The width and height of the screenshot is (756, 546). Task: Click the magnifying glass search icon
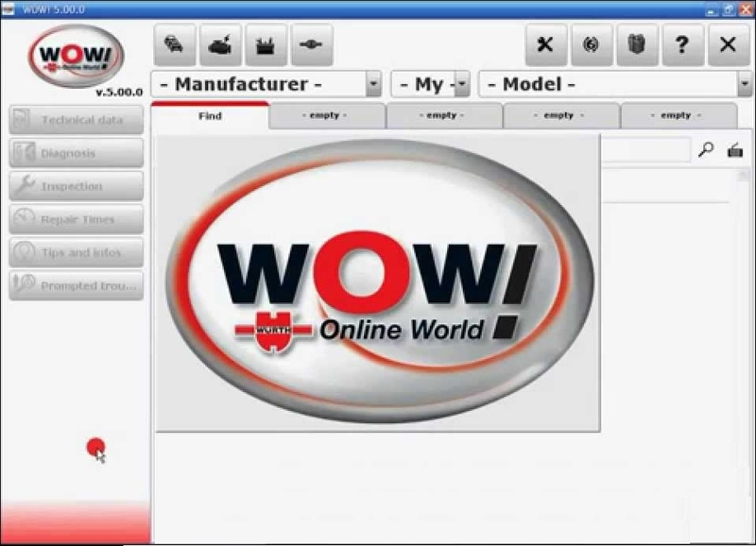tap(705, 149)
